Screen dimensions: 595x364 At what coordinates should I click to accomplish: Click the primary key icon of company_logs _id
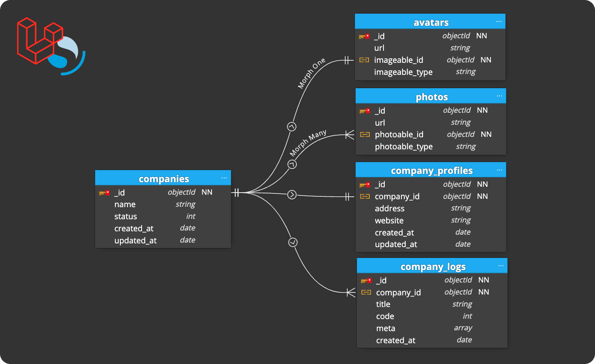point(366,280)
